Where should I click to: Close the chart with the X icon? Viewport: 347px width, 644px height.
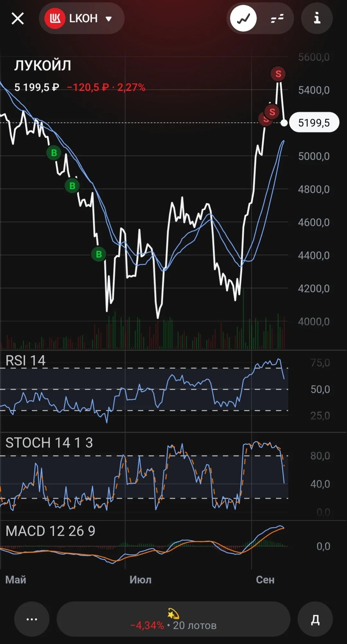pyautogui.click(x=18, y=19)
